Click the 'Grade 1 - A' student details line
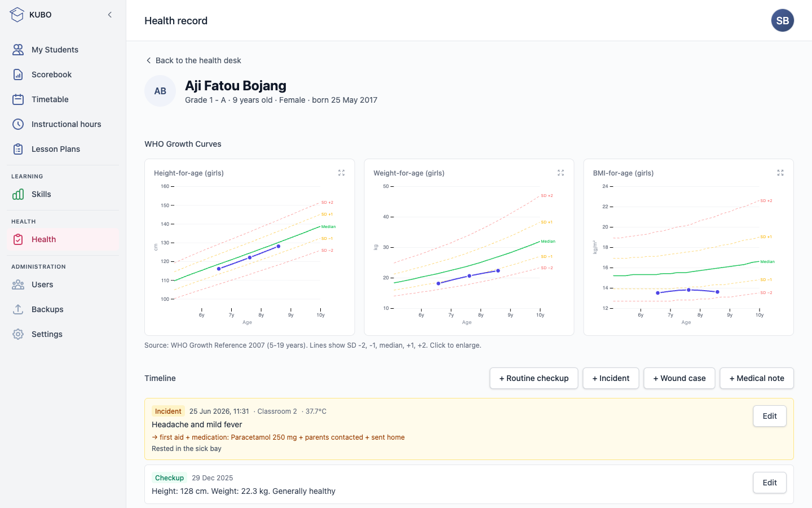 [x=281, y=100]
